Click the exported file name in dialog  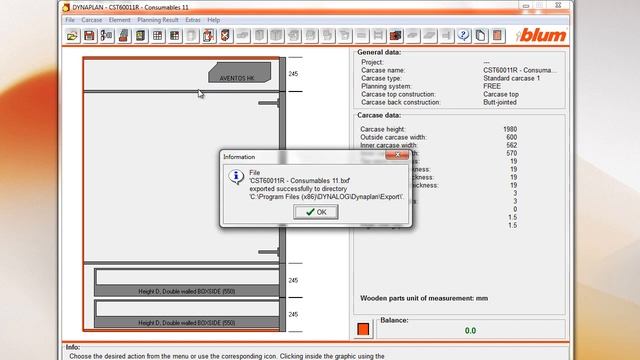[299, 181]
